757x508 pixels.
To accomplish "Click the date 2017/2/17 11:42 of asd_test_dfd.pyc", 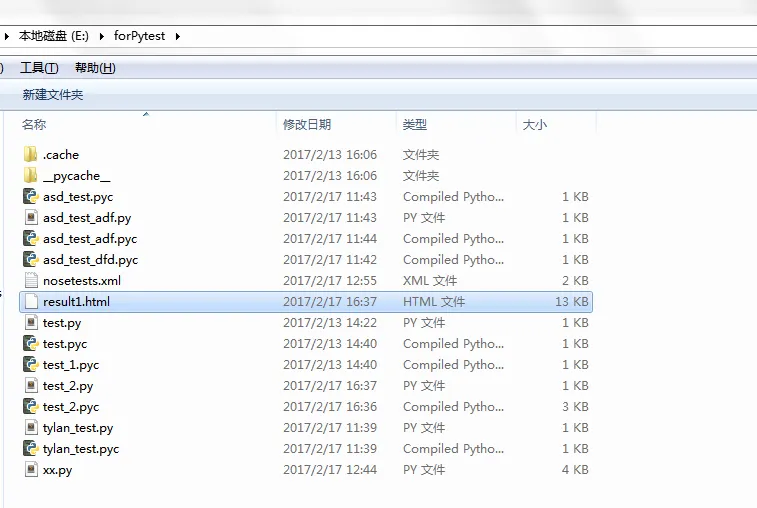I will tap(330, 260).
